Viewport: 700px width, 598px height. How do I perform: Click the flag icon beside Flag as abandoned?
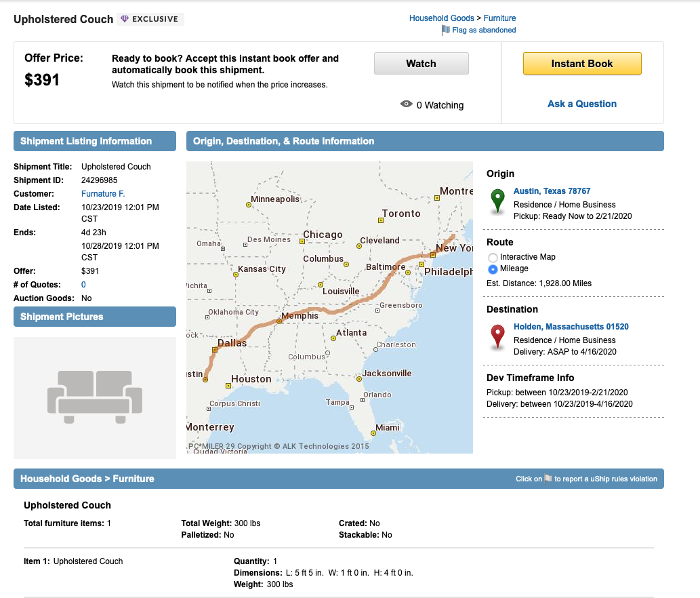coord(445,30)
